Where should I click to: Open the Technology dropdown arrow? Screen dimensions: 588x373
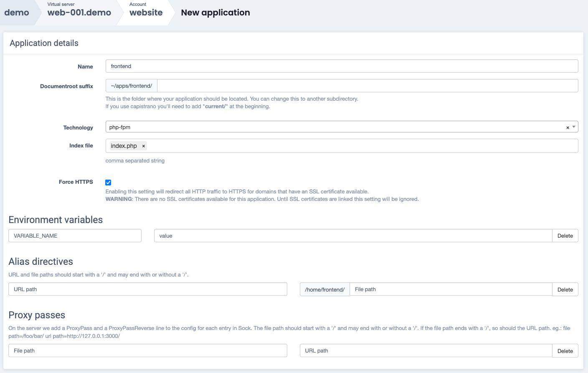pyautogui.click(x=574, y=127)
